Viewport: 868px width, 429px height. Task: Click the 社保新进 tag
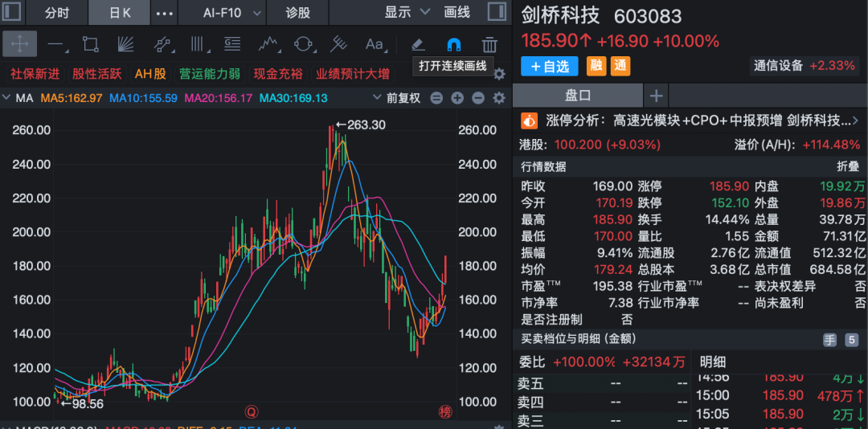(x=35, y=74)
